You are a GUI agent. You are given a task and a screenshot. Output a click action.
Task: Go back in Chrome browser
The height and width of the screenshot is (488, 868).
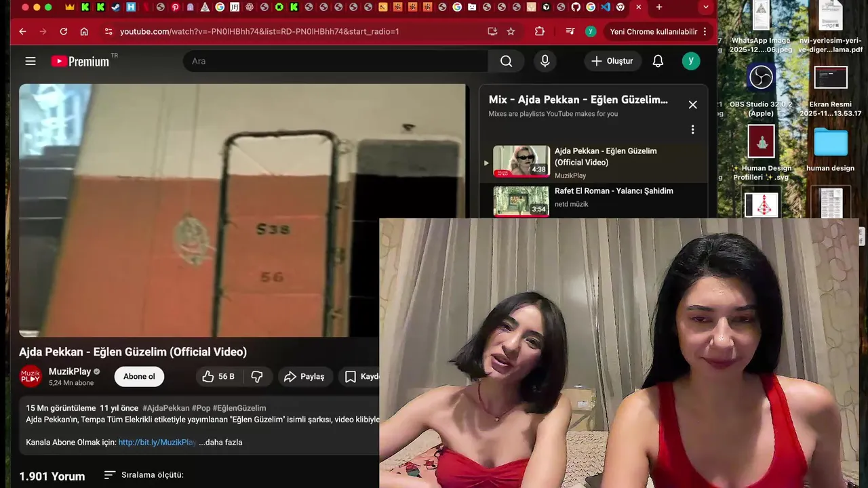pyautogui.click(x=22, y=31)
